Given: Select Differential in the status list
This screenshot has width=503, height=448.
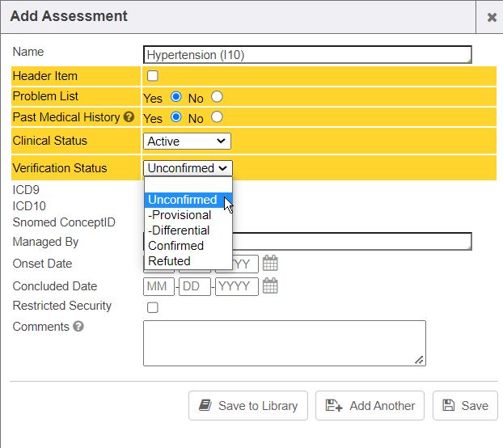Looking at the screenshot, I should click(179, 230).
